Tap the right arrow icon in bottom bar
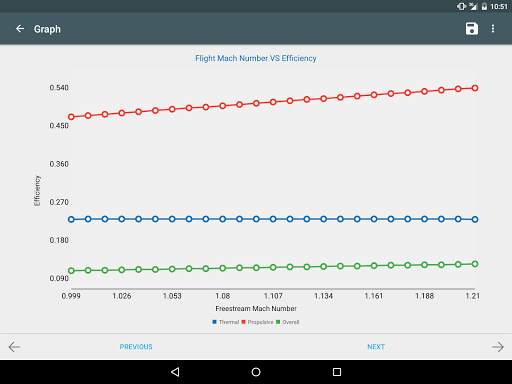 [x=498, y=347]
